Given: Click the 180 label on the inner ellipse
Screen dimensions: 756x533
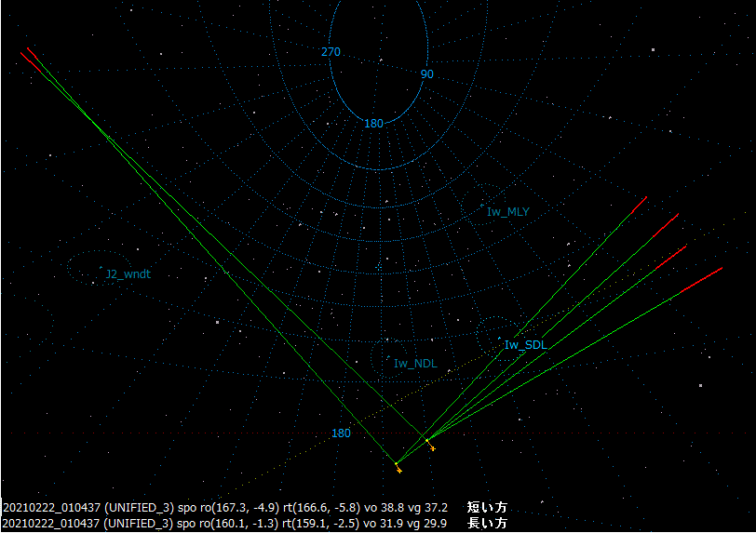Looking at the screenshot, I should pyautogui.click(x=373, y=124).
